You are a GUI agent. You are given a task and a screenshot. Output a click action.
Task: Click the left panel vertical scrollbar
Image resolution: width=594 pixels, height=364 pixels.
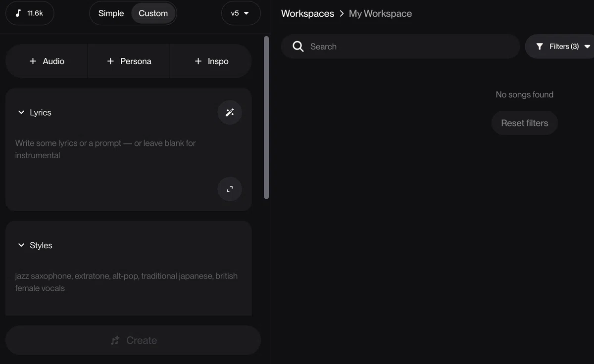tap(266, 118)
